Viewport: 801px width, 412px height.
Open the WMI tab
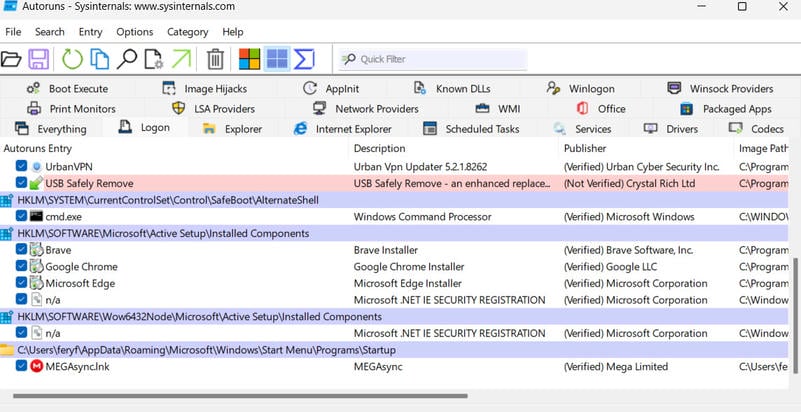pos(497,109)
